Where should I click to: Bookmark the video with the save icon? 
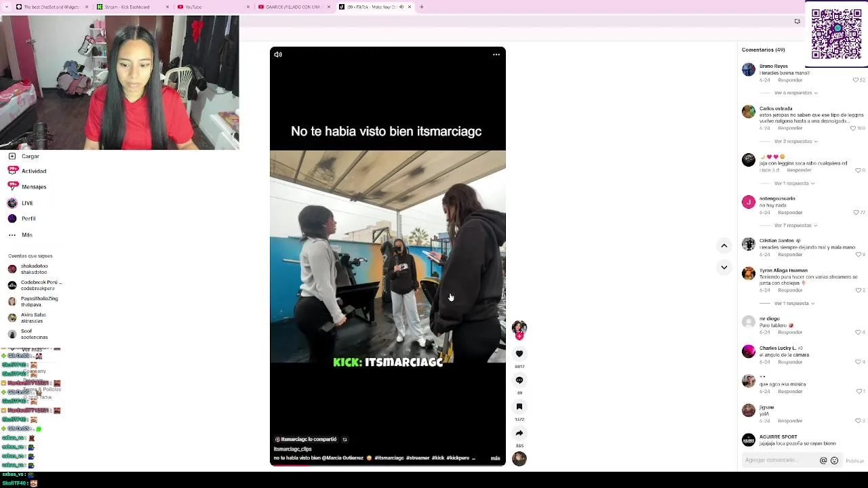(519, 407)
